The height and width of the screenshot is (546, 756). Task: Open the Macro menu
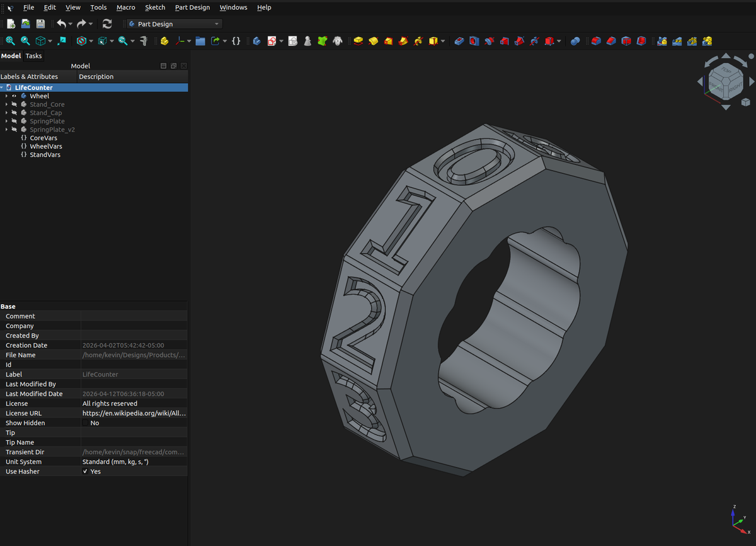point(126,8)
